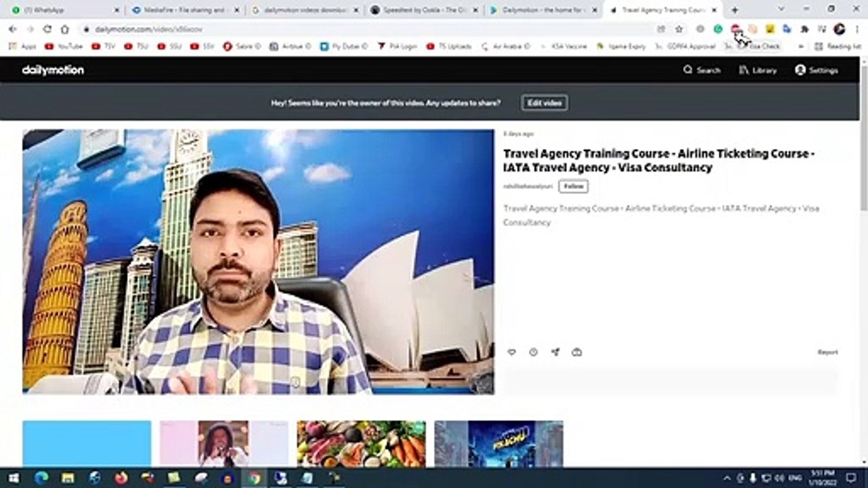The height and width of the screenshot is (488, 868).
Task: Open the Windows Start menu
Action: (x=14, y=478)
